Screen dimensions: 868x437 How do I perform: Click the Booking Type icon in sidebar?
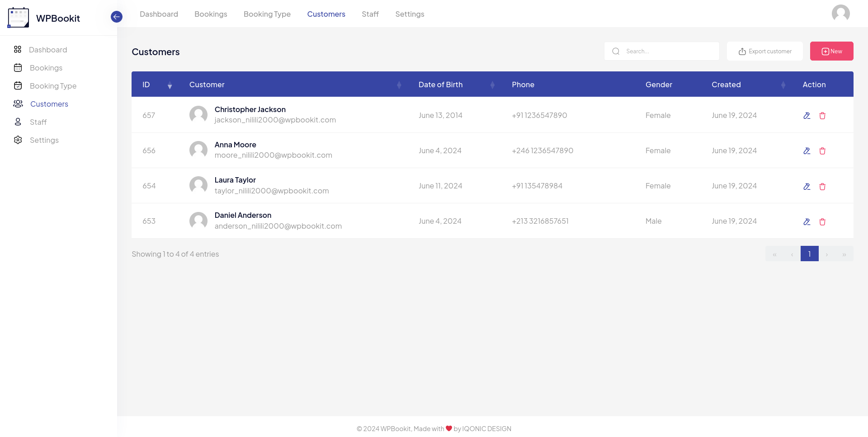point(18,86)
